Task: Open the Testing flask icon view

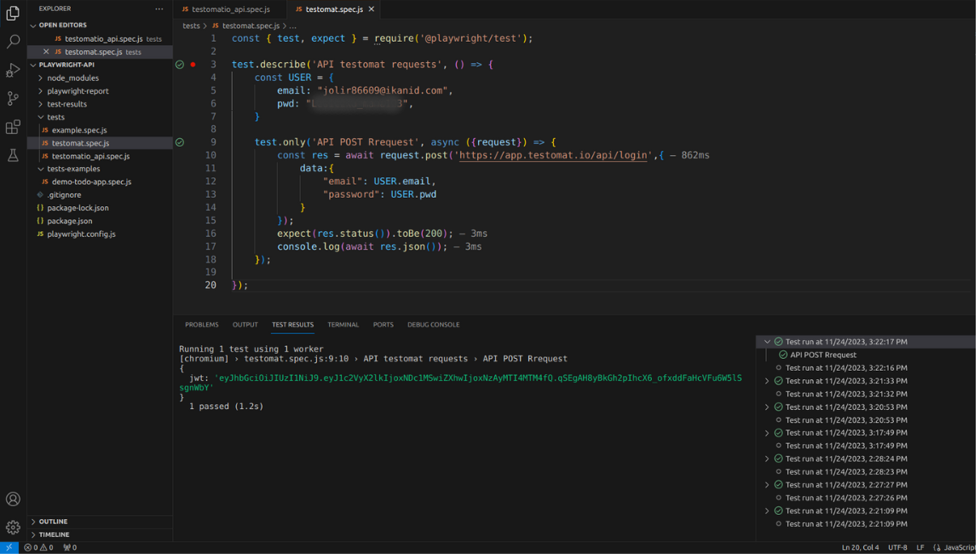Action: click(x=13, y=155)
